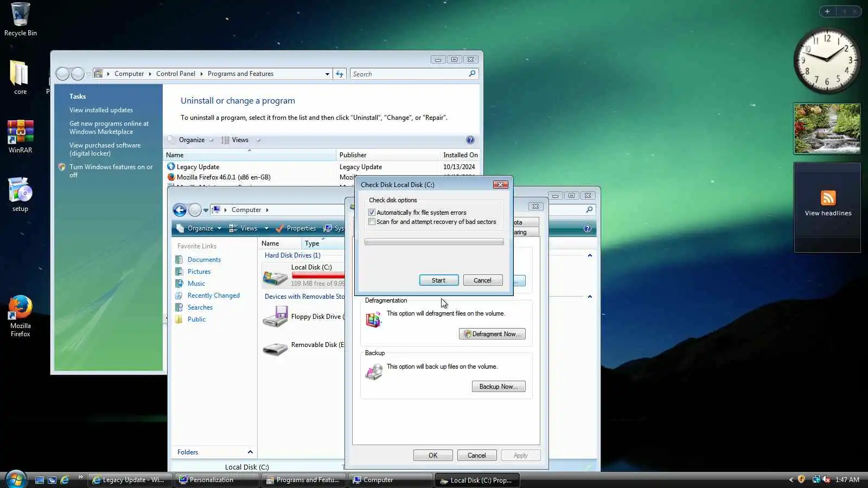Click OK in Local Disk Properties
The height and width of the screenshot is (488, 868).
pyautogui.click(x=433, y=455)
